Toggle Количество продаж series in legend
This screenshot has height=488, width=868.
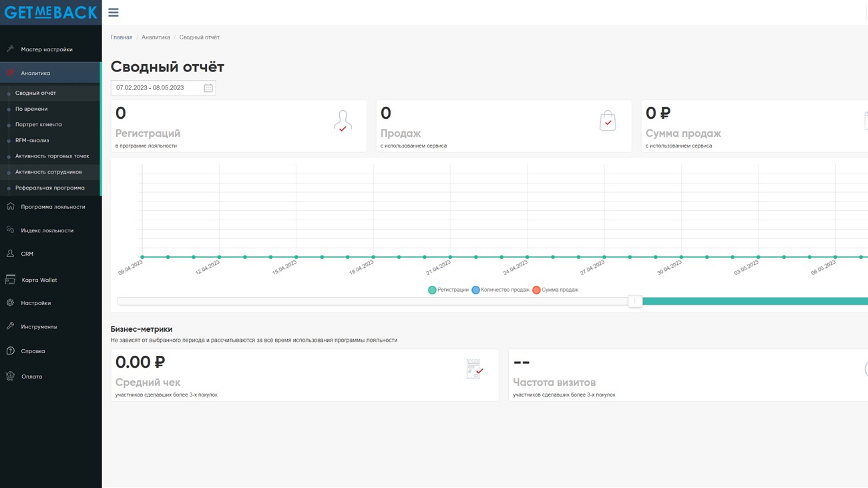[x=501, y=290]
